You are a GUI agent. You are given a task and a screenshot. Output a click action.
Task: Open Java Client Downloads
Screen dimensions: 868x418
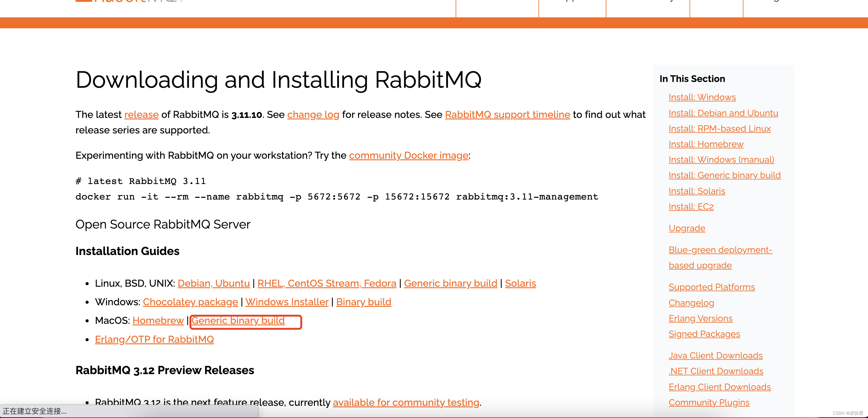coord(715,355)
